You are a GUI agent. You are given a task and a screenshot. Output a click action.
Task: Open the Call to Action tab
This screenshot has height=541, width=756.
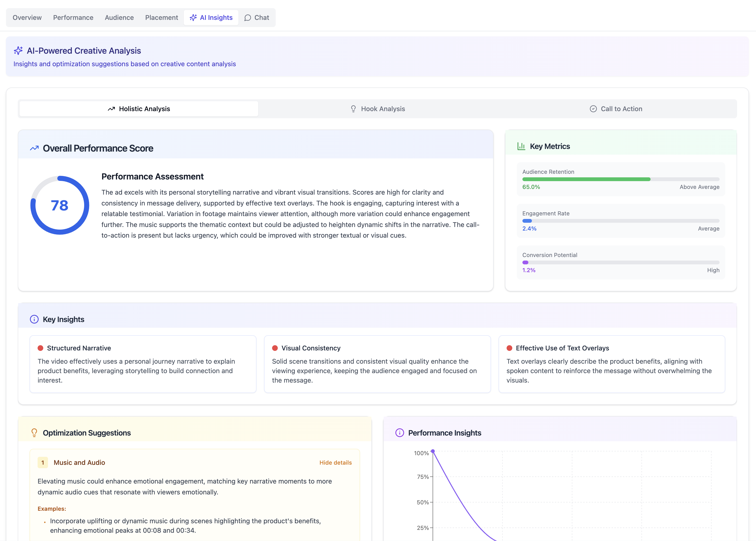pyautogui.click(x=616, y=109)
